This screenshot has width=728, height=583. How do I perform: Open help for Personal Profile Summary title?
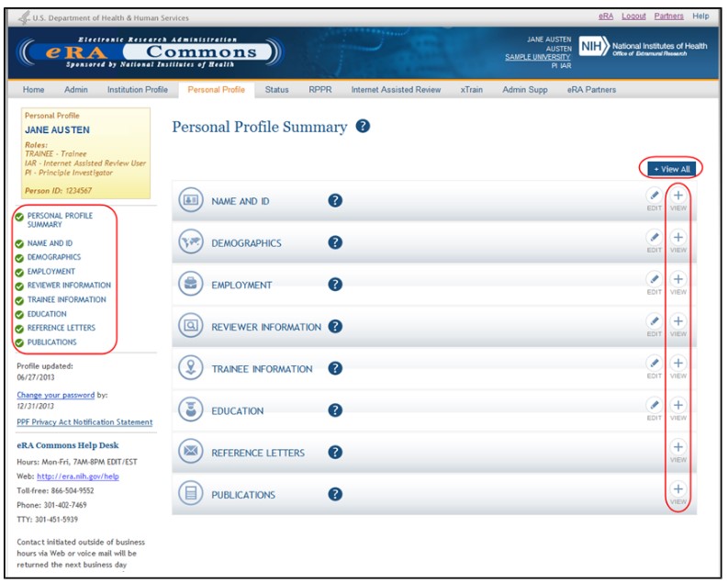tap(363, 126)
